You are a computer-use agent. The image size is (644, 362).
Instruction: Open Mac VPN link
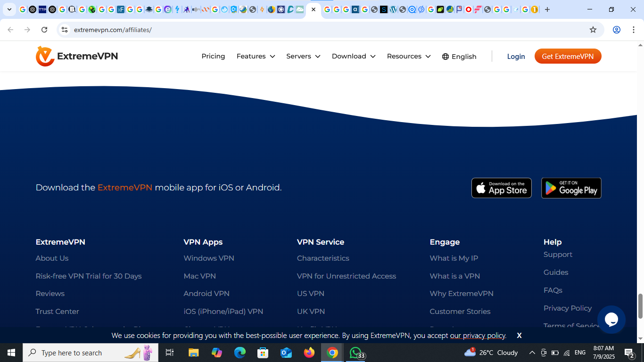(199, 276)
